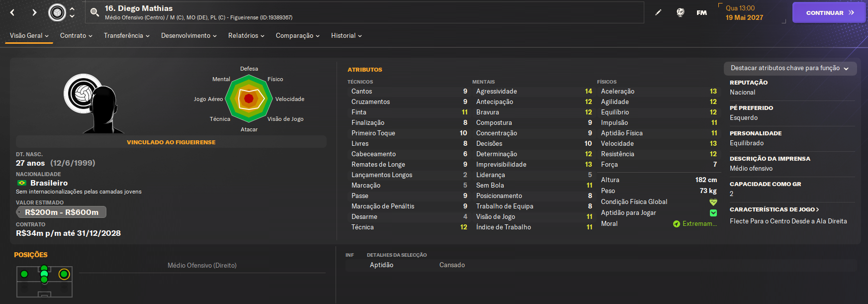Open the FM menu logo
The image size is (868, 304).
[701, 12]
